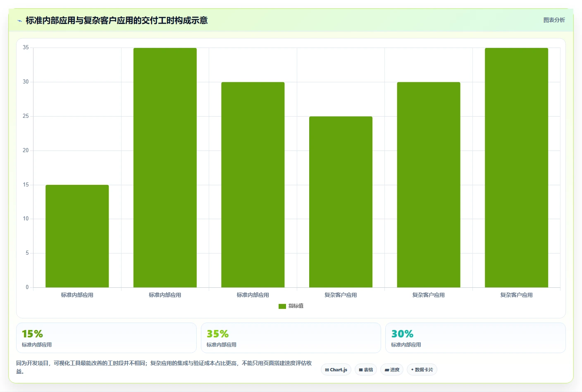Image resolution: width=582 pixels, height=392 pixels.
Task: Open the 30% data card
Action: [x=475, y=338]
